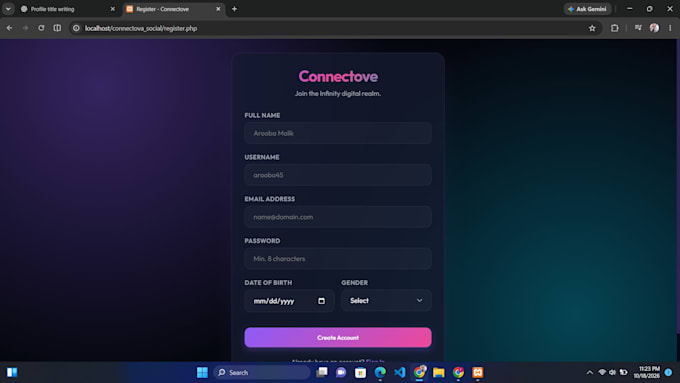Open the Gender Select dropdown
This screenshot has height=383, width=680.
click(386, 301)
